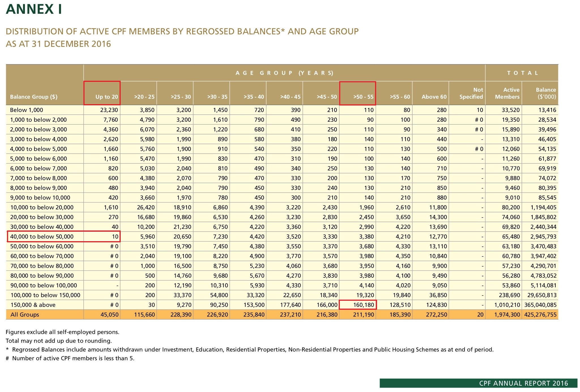Image resolution: width=580 pixels, height=392 pixels.
Task: Click the 'Above 60' column header
Action: pos(434,97)
